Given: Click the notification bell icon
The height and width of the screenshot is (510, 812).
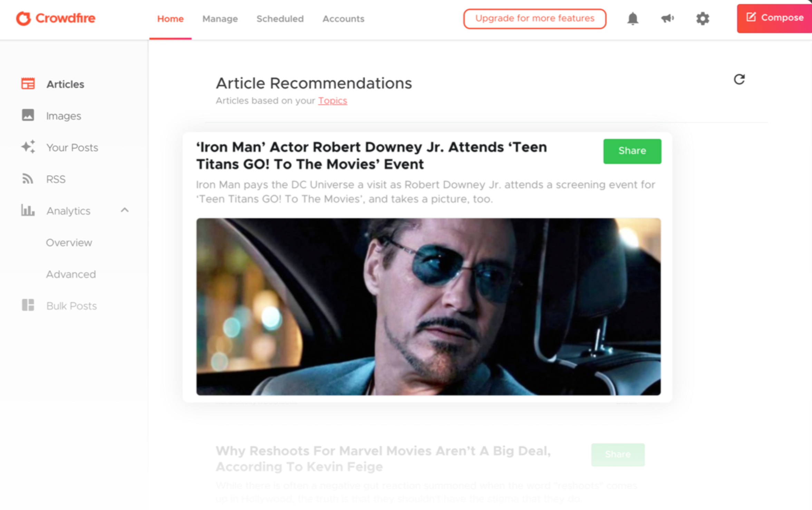Looking at the screenshot, I should point(633,19).
